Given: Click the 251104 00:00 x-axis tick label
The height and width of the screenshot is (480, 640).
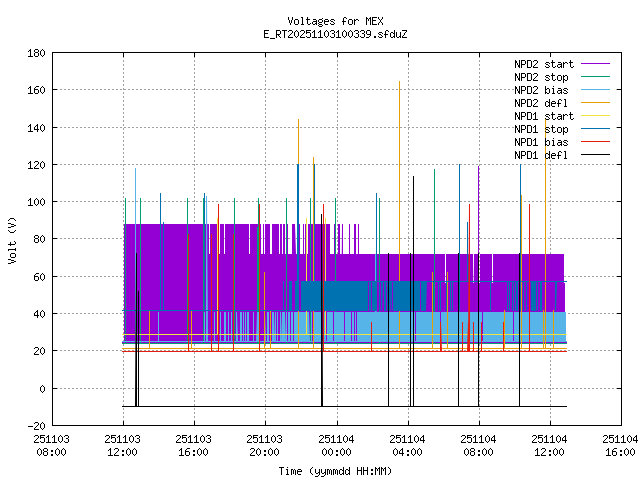Looking at the screenshot, I should tap(335, 445).
